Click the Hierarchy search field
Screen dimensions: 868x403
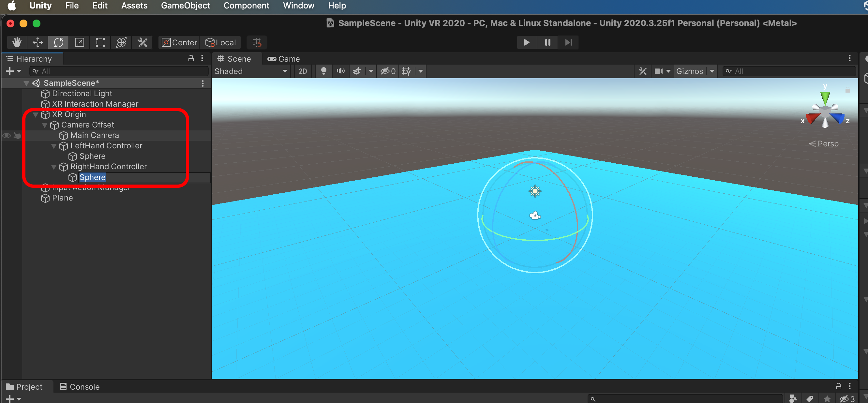120,71
